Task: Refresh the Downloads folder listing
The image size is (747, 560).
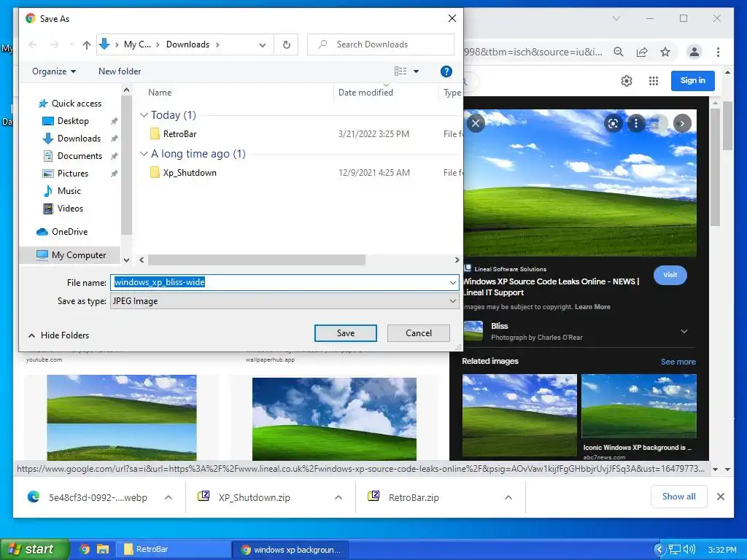Action: pyautogui.click(x=286, y=44)
